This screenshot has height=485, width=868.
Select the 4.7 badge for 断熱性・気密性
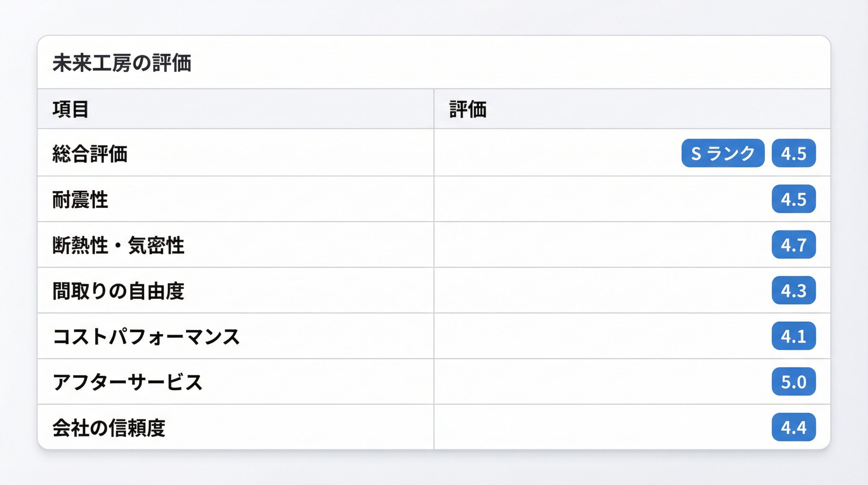click(x=794, y=244)
